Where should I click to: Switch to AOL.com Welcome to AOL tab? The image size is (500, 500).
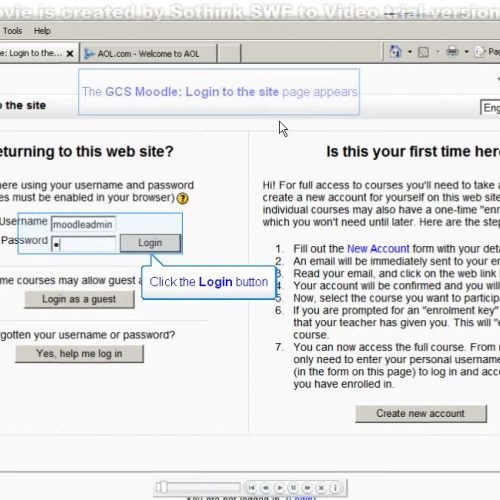point(148,53)
